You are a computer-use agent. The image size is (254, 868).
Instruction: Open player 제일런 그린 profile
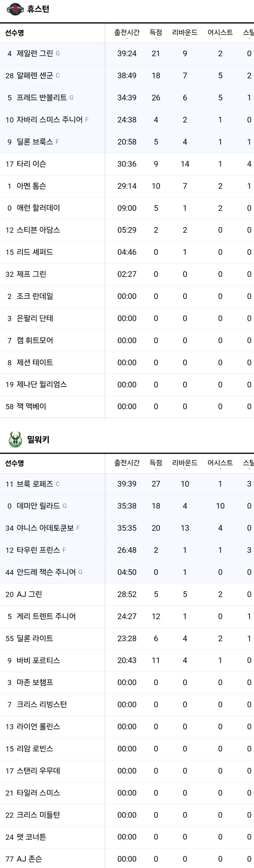35,54
